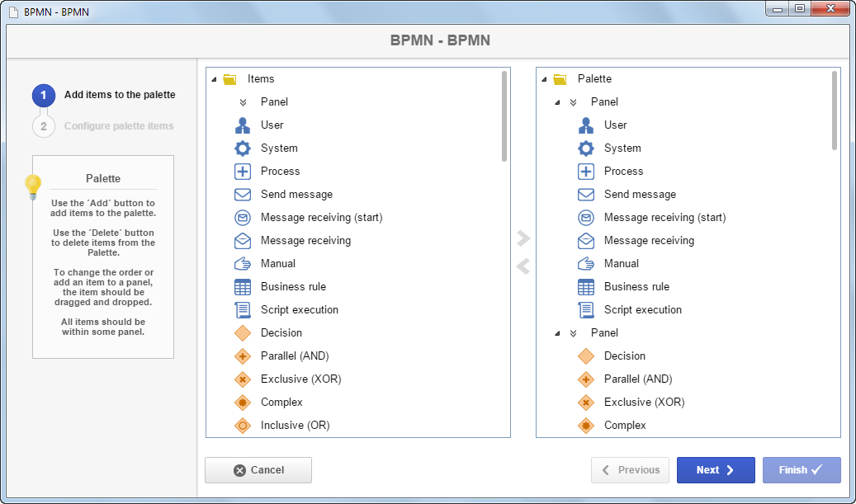
Task: Select the Process icon in Palette tree
Action: (586, 172)
